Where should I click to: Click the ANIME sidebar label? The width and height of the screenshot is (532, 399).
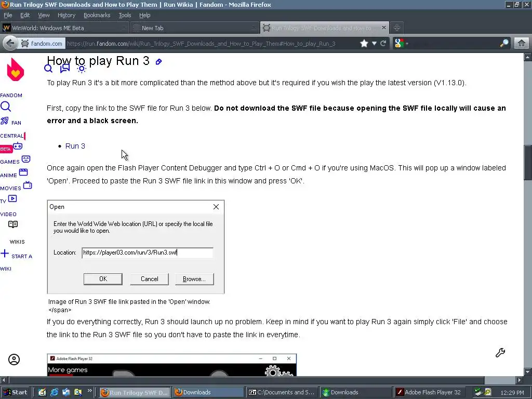tap(8, 176)
